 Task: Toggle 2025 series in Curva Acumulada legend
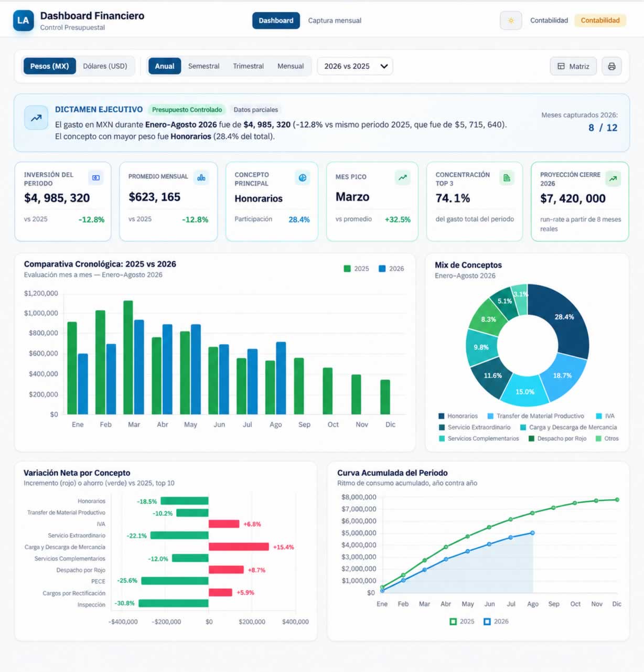click(462, 621)
